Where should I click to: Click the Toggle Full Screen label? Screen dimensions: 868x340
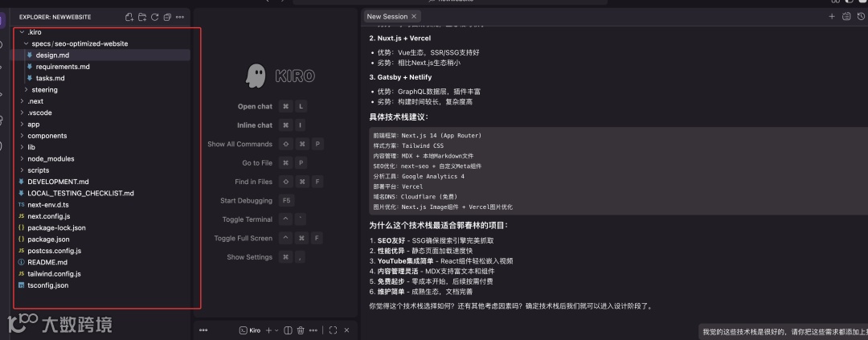click(243, 238)
